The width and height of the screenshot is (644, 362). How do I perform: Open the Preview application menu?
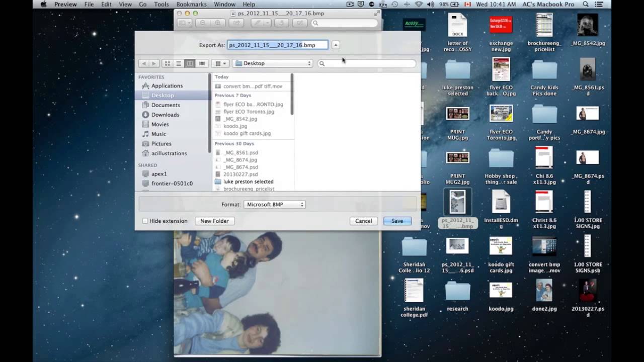click(65, 5)
